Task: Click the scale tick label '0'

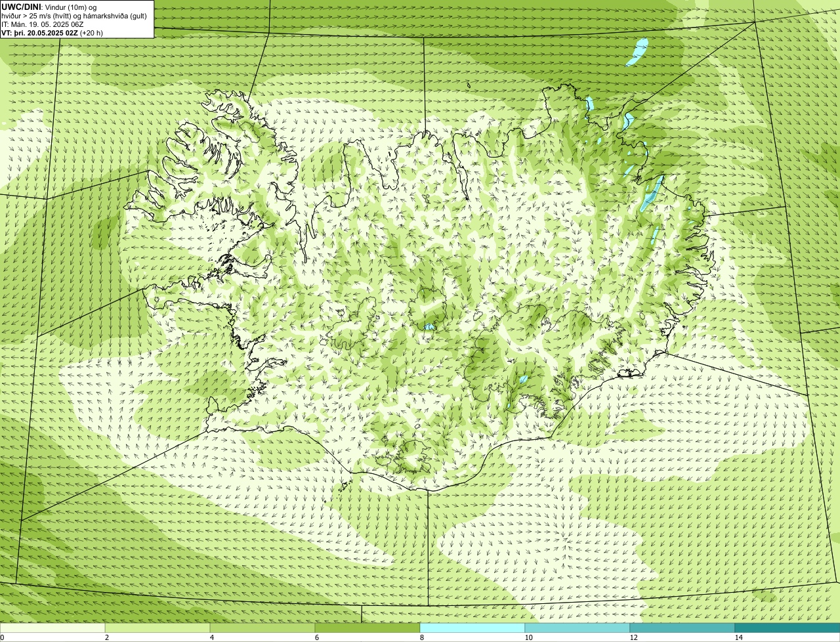Action: 2,637
